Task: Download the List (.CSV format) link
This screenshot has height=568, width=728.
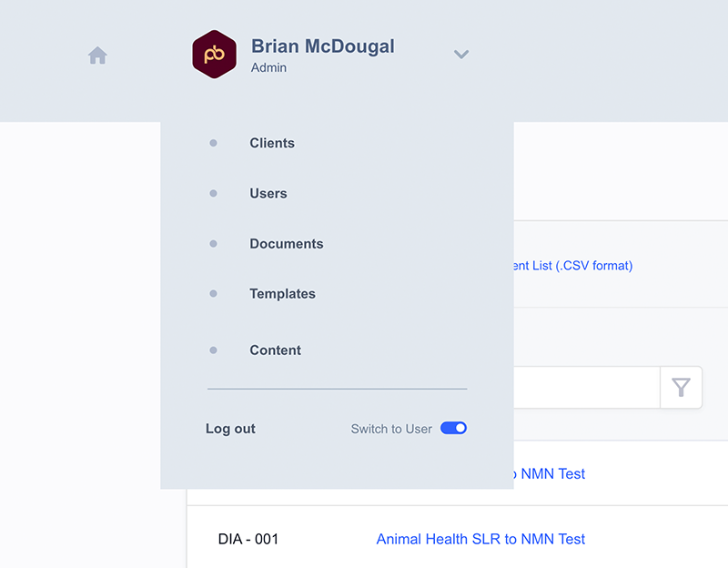Action: [573, 266]
